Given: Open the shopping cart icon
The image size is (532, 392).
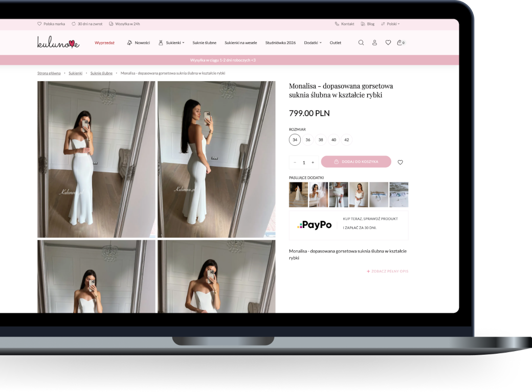Looking at the screenshot, I should [x=401, y=43].
